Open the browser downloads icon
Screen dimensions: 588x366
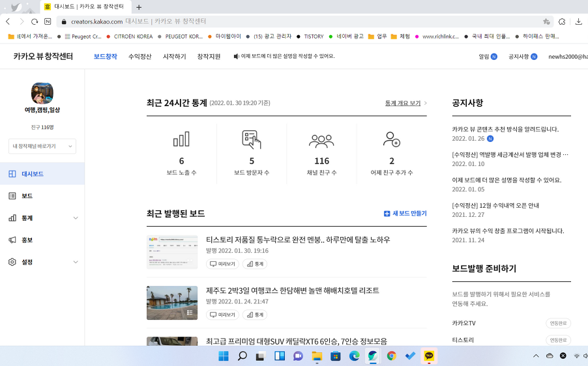click(x=579, y=21)
